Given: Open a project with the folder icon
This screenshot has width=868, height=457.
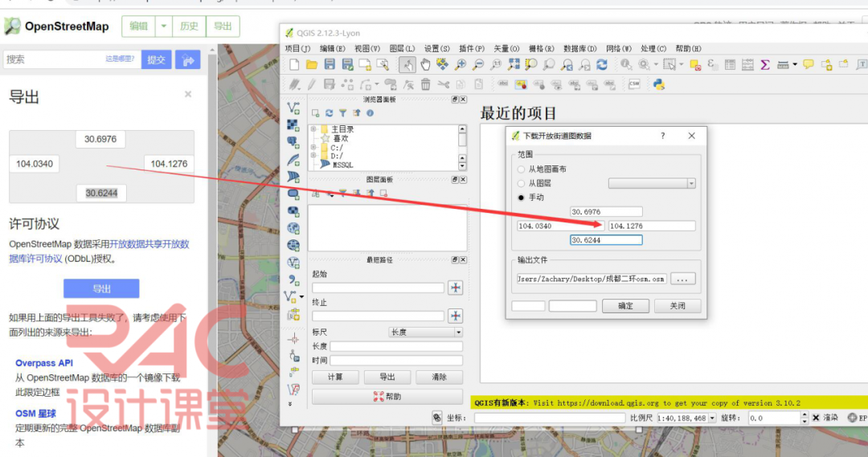Looking at the screenshot, I should tap(312, 65).
